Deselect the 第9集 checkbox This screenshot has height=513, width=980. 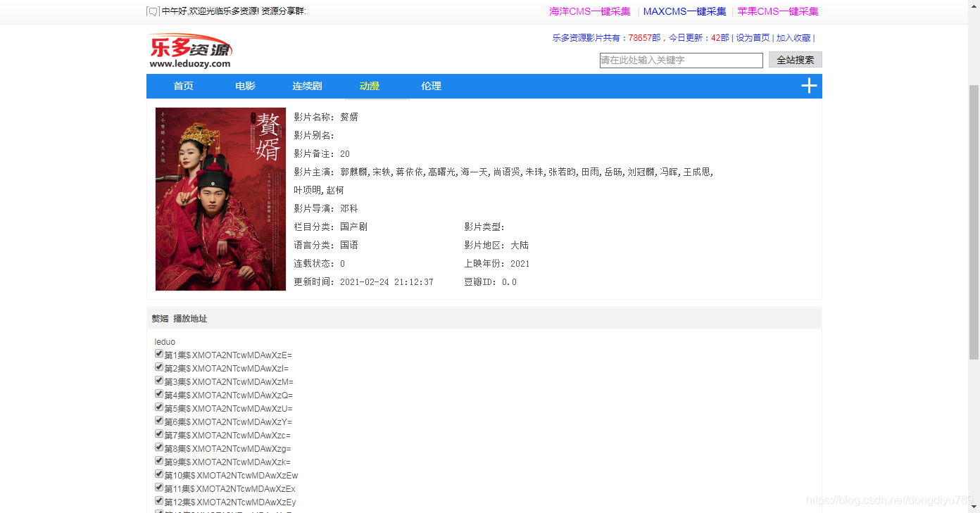[x=159, y=461]
